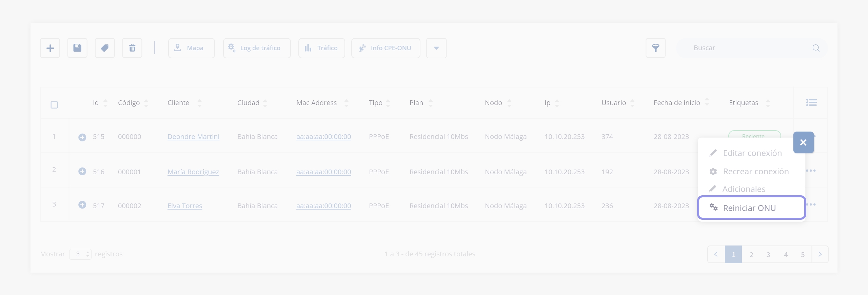Viewport: 868px width, 295px height.
Task: Select Editar conexión in the menu
Action: (x=751, y=153)
